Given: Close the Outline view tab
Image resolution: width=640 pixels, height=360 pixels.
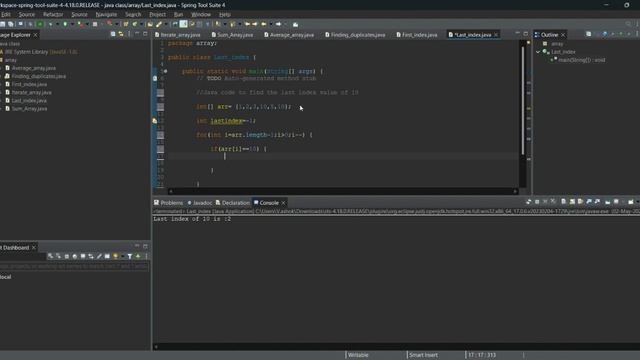Looking at the screenshot, I should point(563,35).
